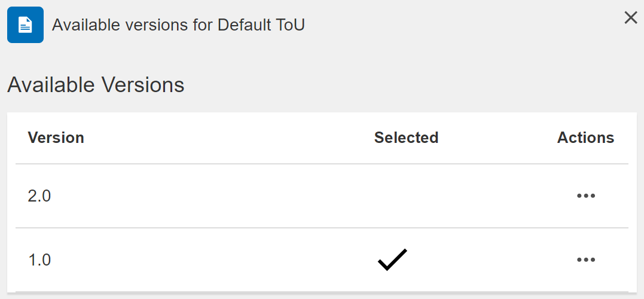Select the version 1.0 label
The image size is (644, 299).
pos(39,260)
